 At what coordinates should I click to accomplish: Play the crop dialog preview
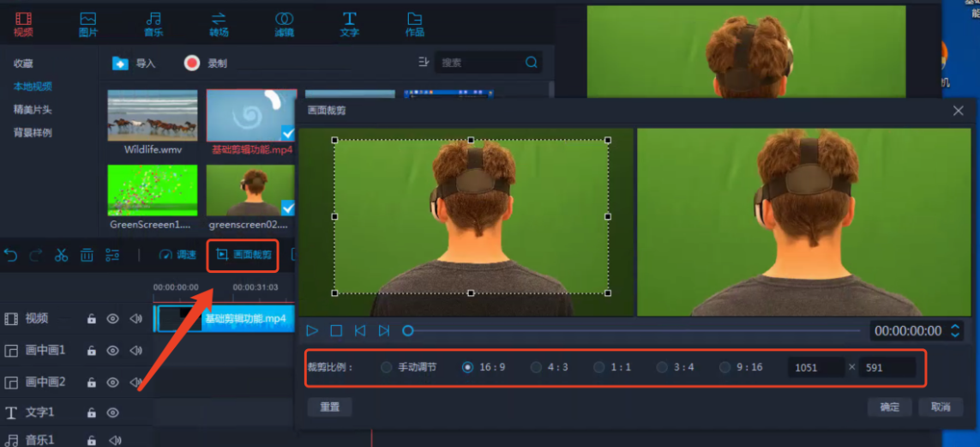(x=312, y=330)
